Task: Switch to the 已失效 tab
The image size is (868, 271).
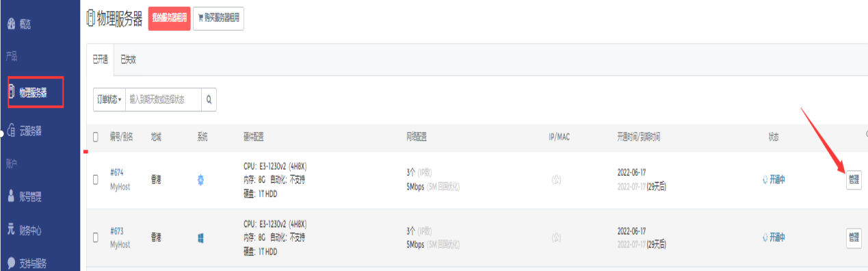Action: [128, 60]
